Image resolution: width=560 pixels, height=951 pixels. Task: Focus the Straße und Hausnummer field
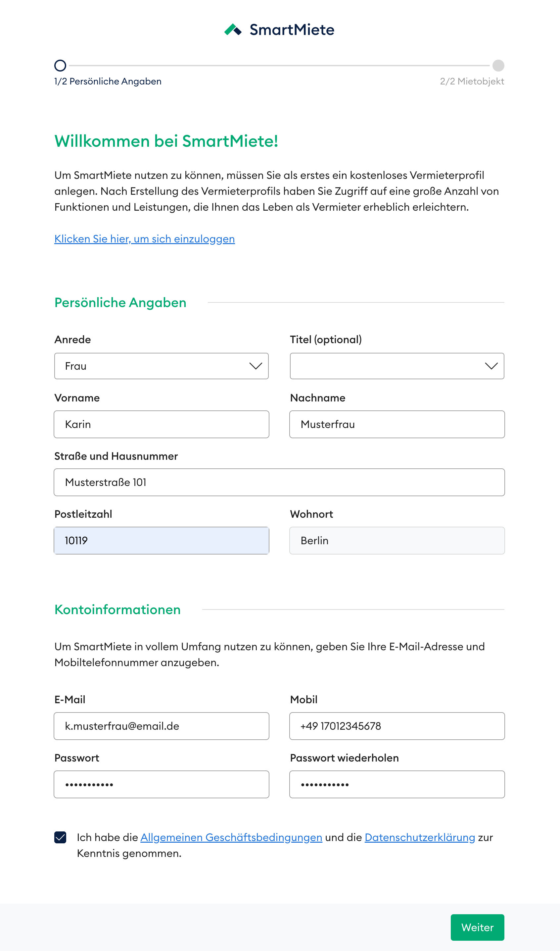point(279,482)
